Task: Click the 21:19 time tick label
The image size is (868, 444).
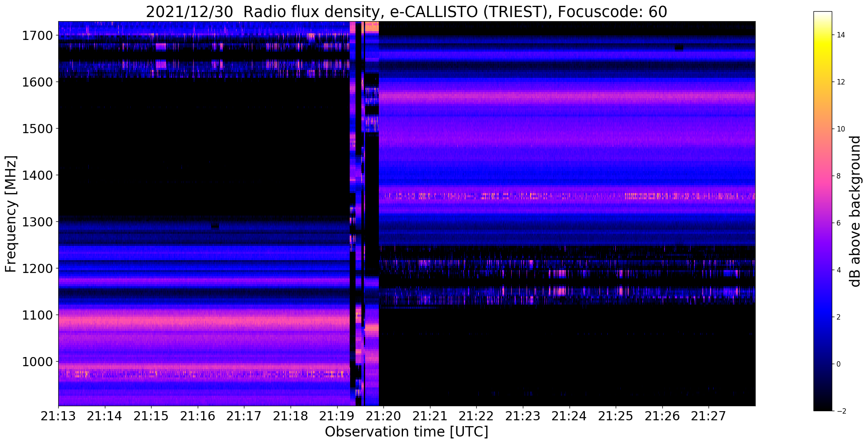Action: pos(337,416)
